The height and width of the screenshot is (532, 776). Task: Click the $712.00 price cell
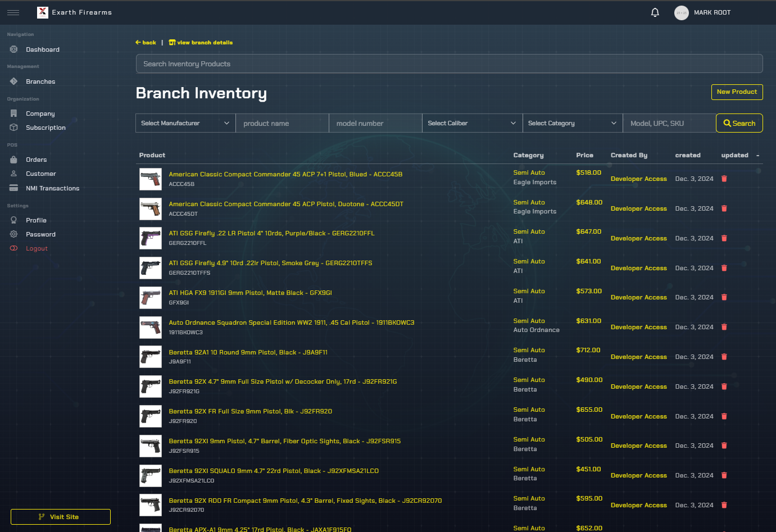[x=588, y=350]
